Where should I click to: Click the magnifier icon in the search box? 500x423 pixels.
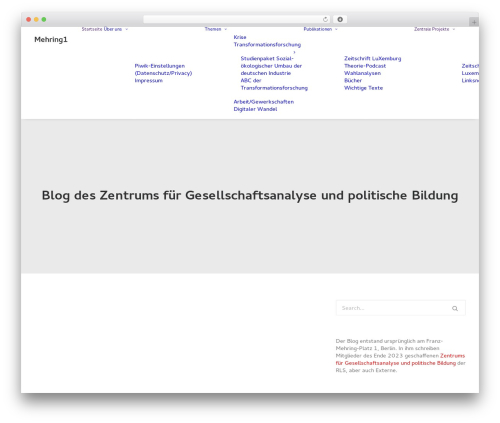pyautogui.click(x=455, y=308)
